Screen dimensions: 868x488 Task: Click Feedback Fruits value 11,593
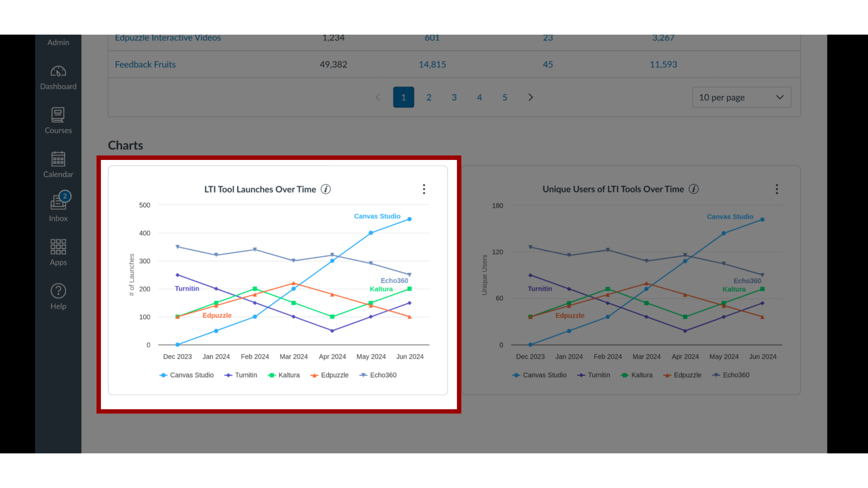[x=663, y=65]
